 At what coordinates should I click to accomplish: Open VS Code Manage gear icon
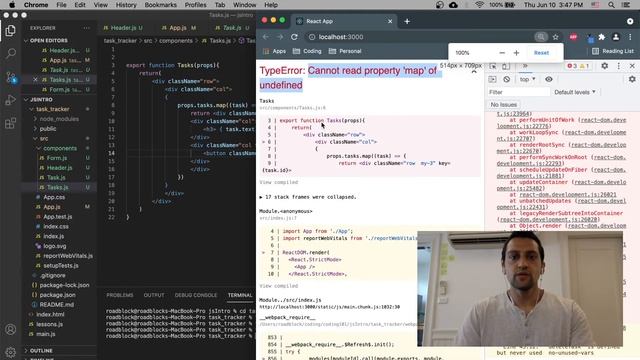11,351
